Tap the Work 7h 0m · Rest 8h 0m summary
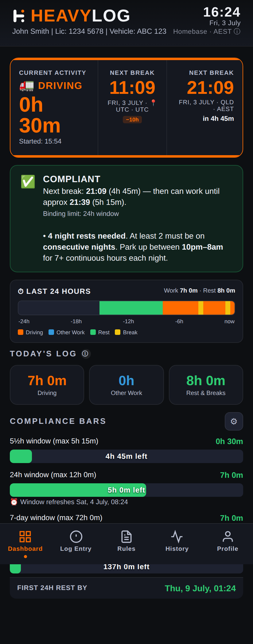 200,290
